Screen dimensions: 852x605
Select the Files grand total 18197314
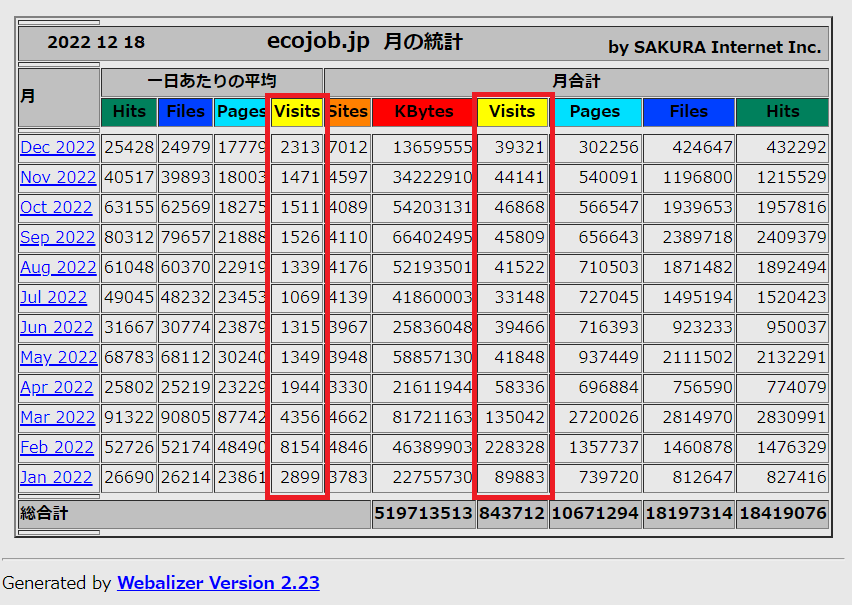coord(688,514)
